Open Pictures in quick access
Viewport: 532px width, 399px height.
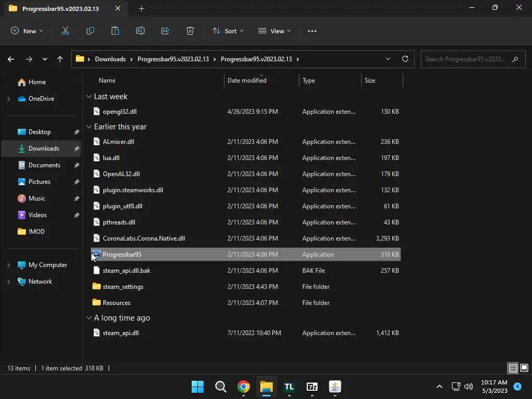pyautogui.click(x=39, y=182)
